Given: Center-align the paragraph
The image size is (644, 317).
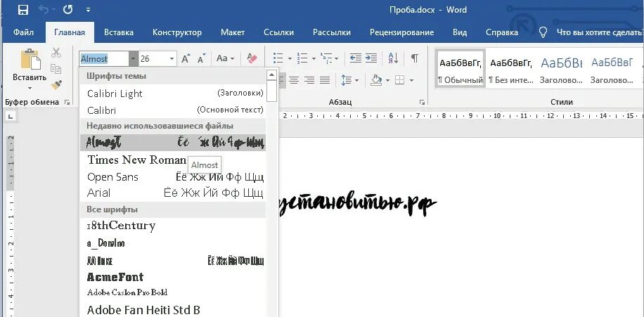Looking at the screenshot, I should [294, 80].
